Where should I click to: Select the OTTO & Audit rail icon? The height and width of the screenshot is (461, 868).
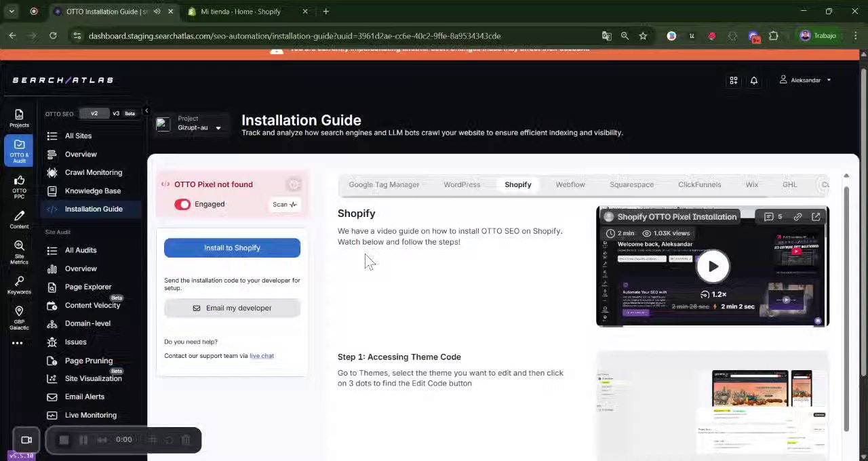point(19,151)
